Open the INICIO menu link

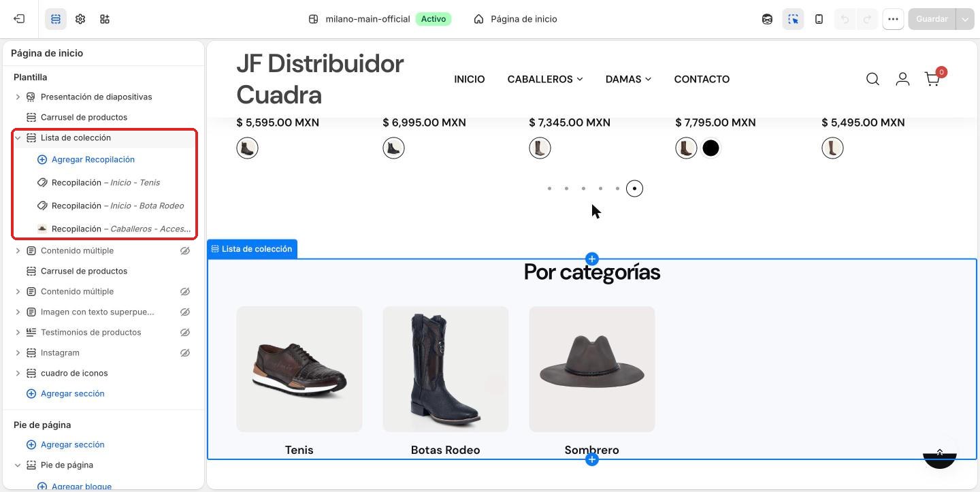coord(470,79)
